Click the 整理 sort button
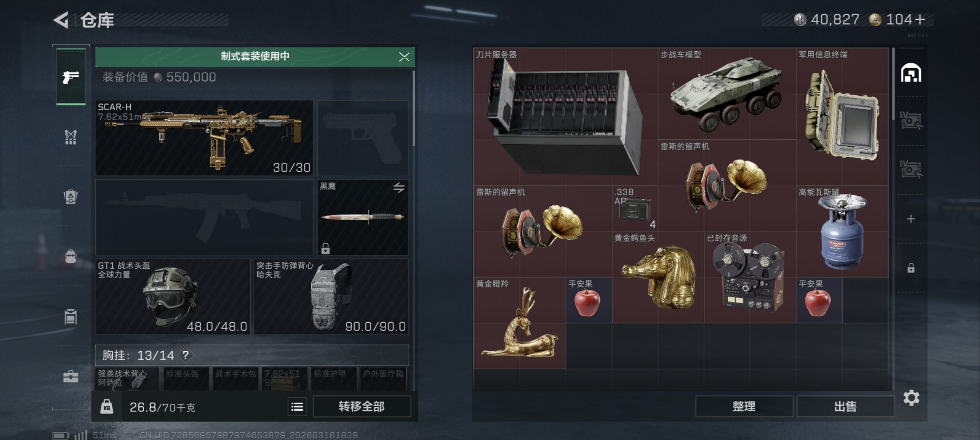Viewport: 980px width, 440px height. 744,406
